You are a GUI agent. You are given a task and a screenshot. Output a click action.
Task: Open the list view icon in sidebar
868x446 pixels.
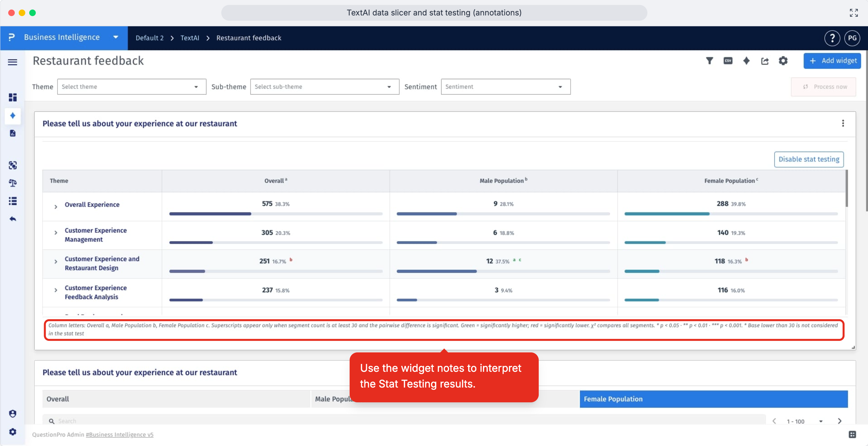[12, 201]
